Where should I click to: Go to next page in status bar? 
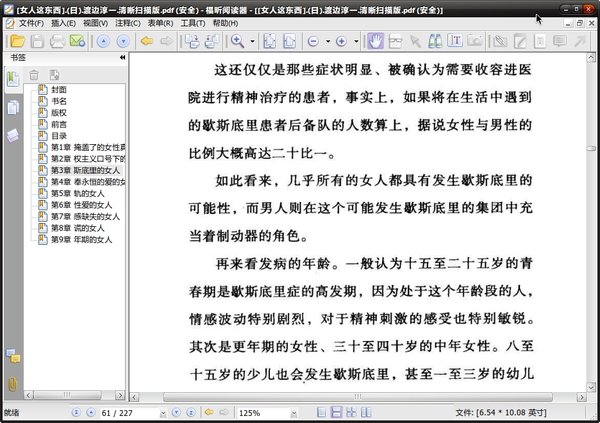click(175, 412)
